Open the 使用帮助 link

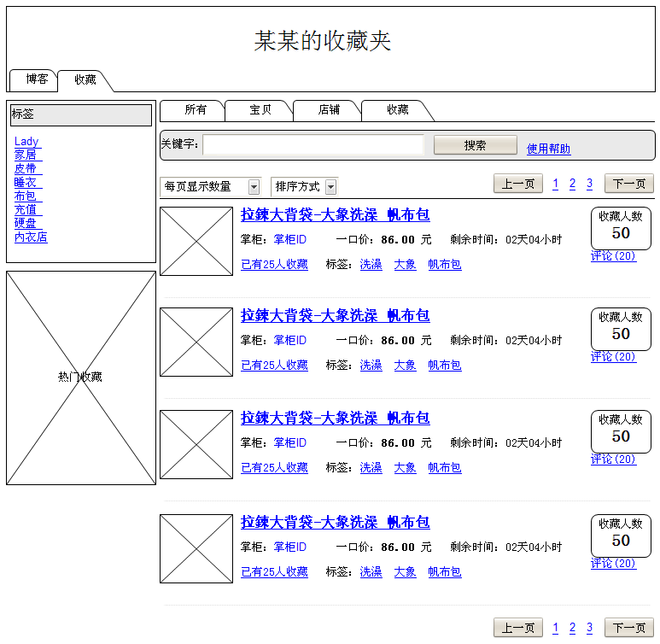[548, 149]
